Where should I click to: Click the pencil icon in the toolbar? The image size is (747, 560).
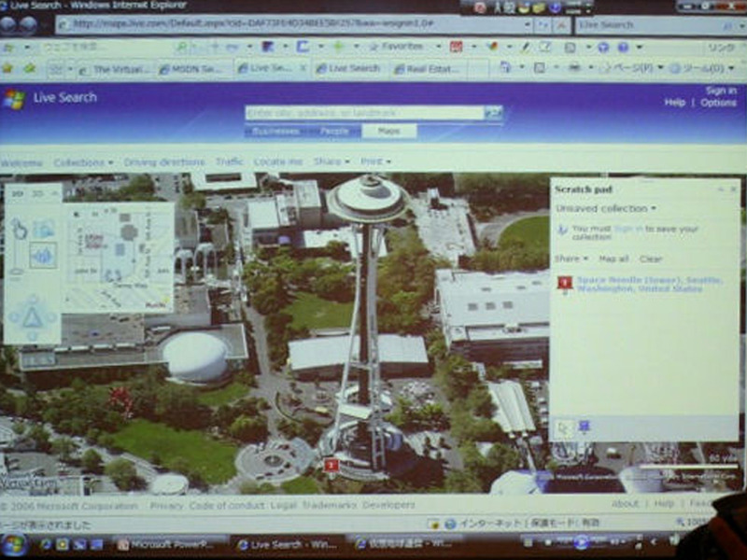click(x=525, y=47)
